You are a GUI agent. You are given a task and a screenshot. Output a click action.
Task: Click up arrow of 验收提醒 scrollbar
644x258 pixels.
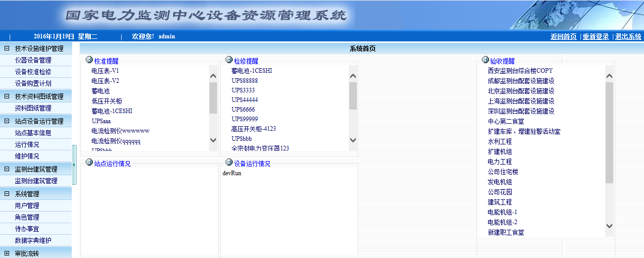click(609, 76)
